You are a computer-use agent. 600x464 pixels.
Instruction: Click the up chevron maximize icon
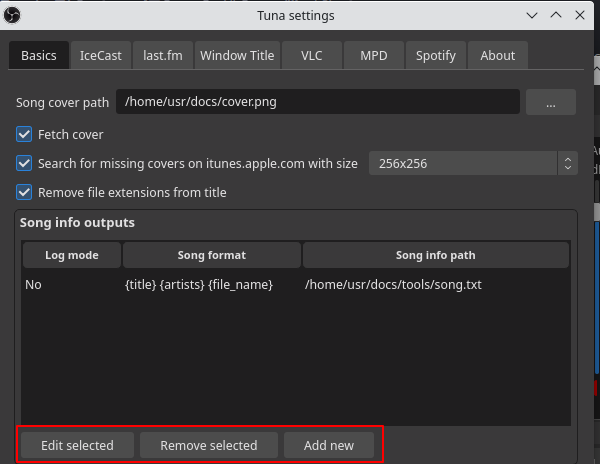556,15
